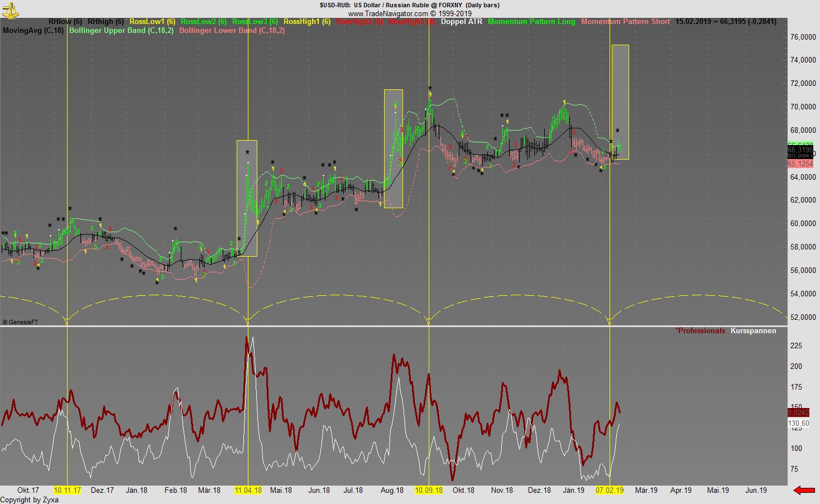820x504 pixels.
Task: Click the Jän.19 date axis label
Action: point(573,491)
